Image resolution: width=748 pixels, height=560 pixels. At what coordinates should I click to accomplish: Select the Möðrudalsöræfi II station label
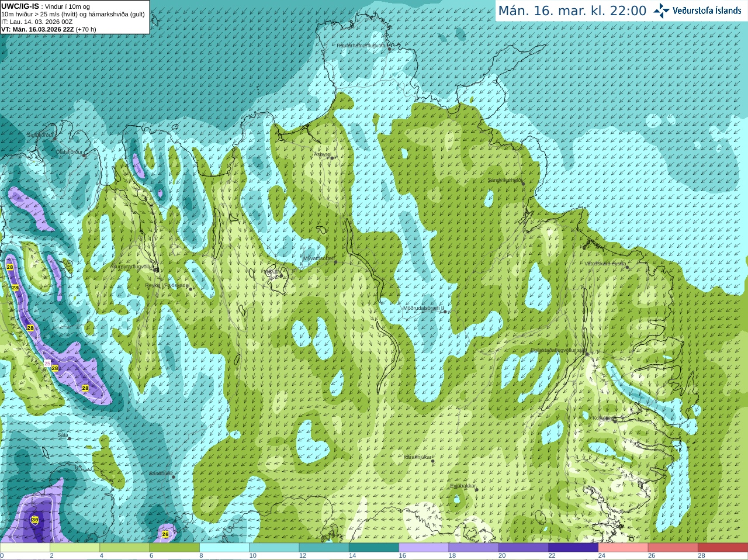423,308
